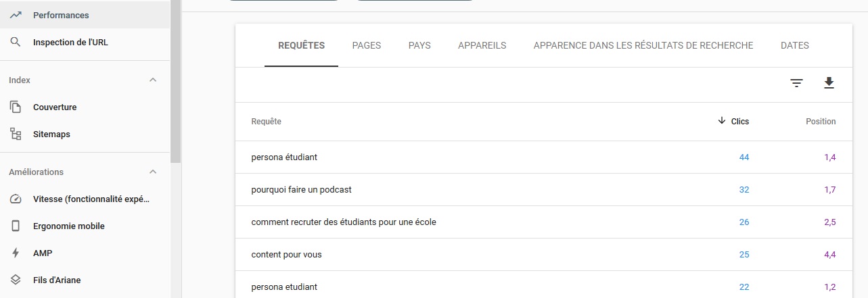Switch to the Dates tab
Viewport: 868px width, 298px height.
coord(794,46)
